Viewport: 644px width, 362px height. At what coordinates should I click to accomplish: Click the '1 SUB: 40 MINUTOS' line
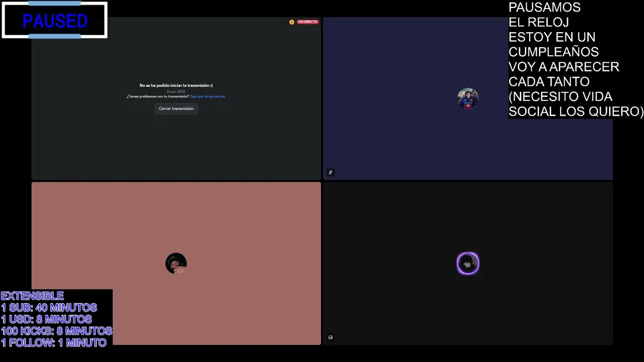(49, 307)
